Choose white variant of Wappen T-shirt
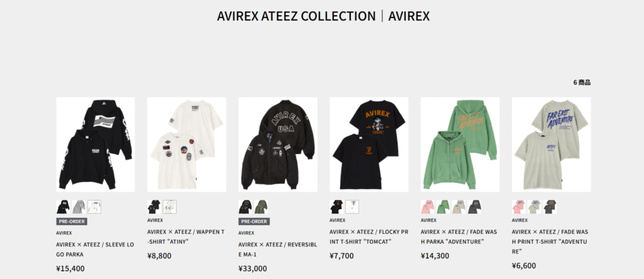644x279 pixels. pos(170,207)
